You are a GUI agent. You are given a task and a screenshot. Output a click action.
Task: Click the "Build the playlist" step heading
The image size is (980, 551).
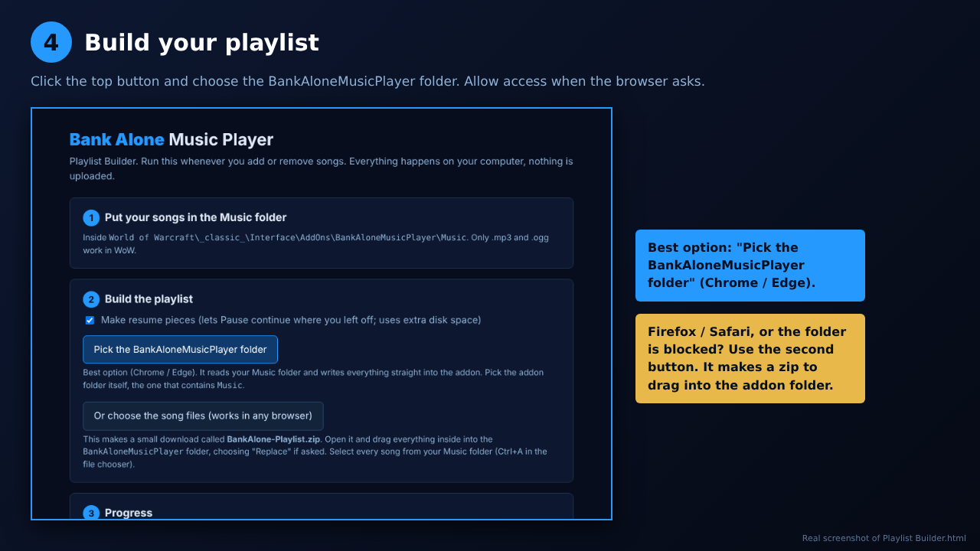point(149,299)
